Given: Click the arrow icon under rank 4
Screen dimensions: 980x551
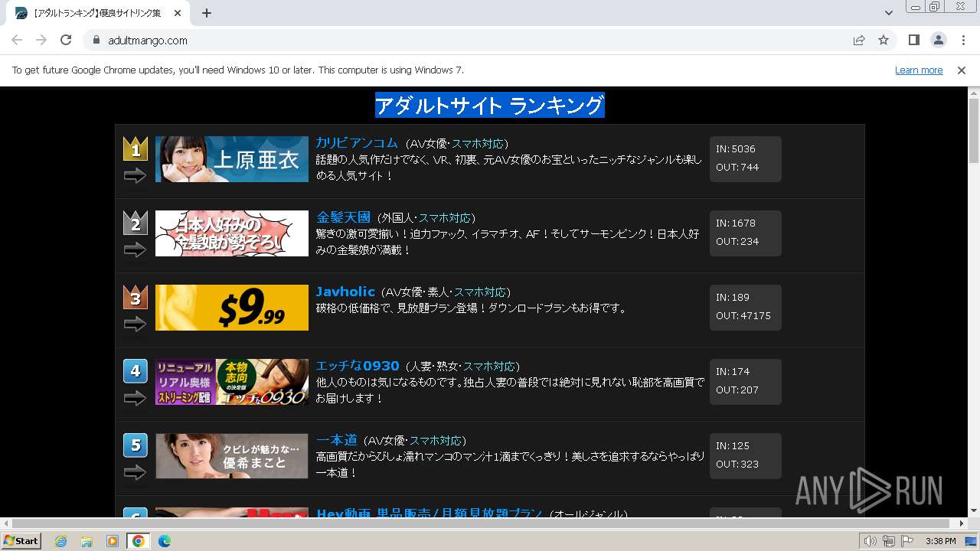Looking at the screenshot, I should (x=135, y=399).
